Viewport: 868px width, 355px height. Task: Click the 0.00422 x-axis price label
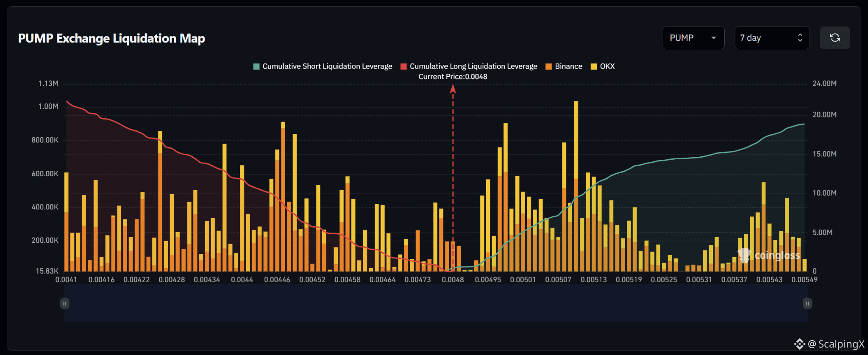coord(136,280)
